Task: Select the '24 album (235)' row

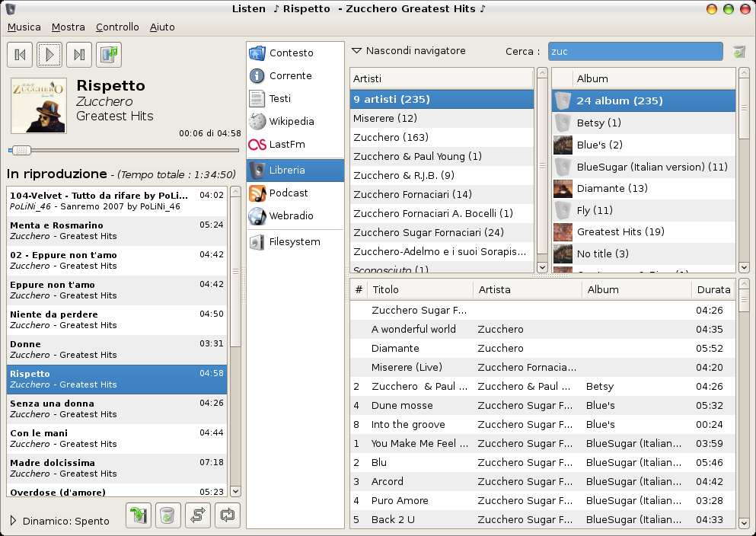Action: 643,100
